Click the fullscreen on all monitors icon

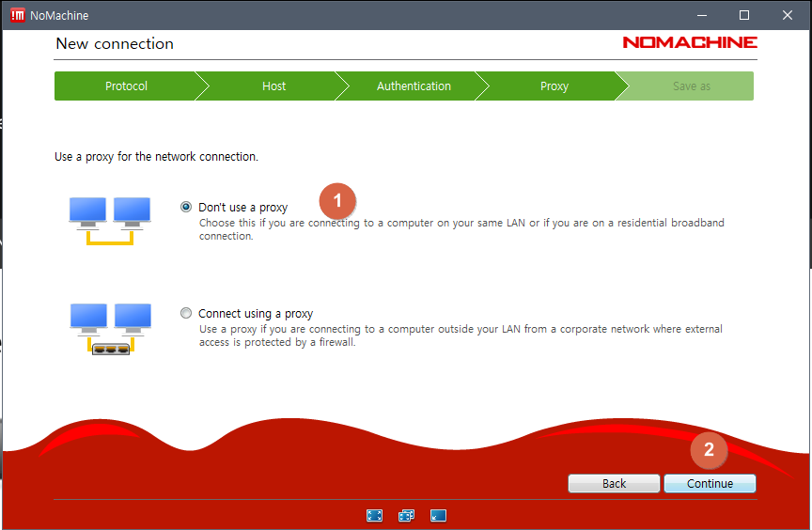pyautogui.click(x=407, y=516)
